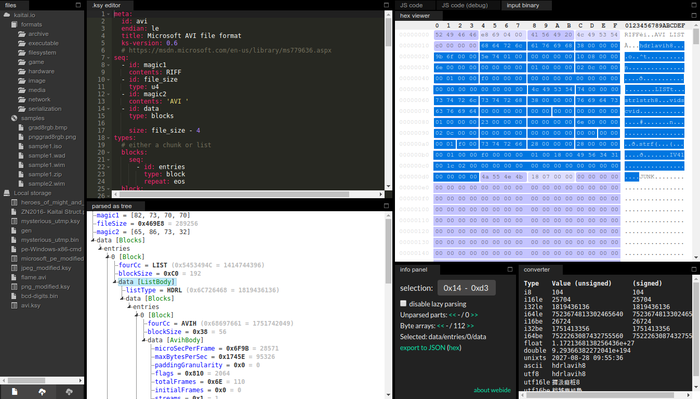Maximize the converter panel
This screenshot has height=399, width=700.
(694, 269)
